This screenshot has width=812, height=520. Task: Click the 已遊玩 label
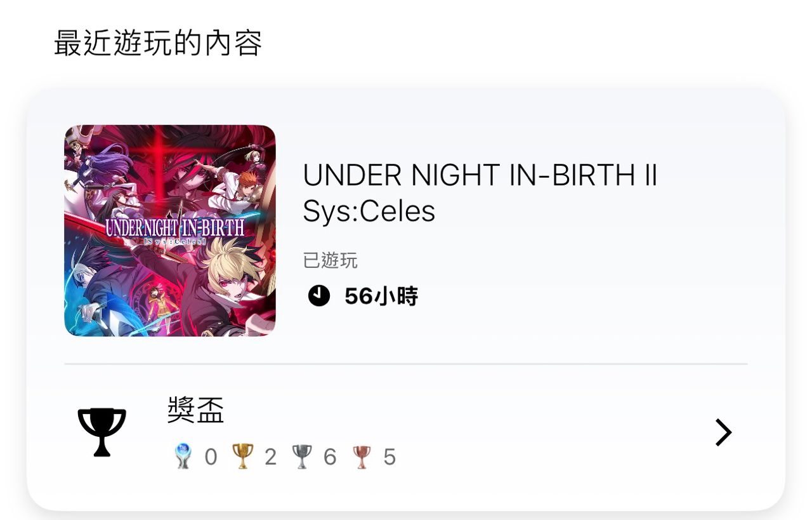[331, 260]
